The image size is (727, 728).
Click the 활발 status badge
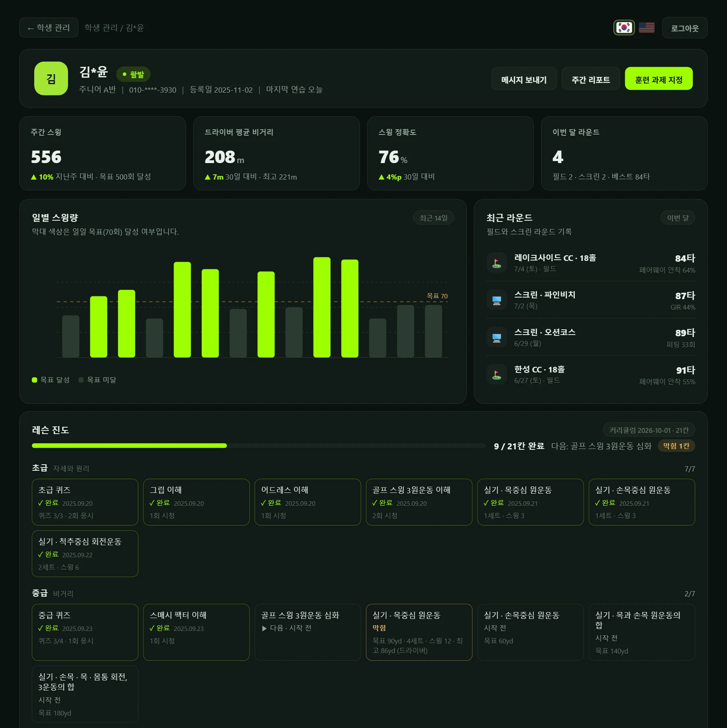(133, 74)
